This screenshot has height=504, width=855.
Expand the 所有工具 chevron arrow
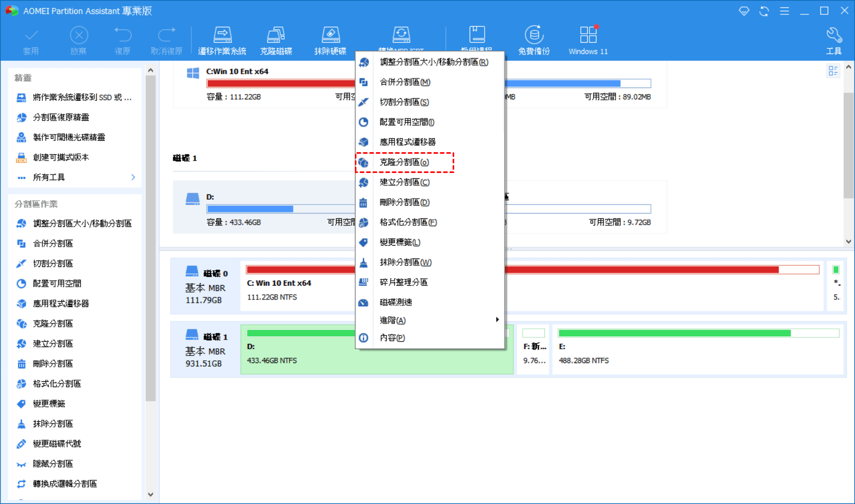pyautogui.click(x=133, y=177)
